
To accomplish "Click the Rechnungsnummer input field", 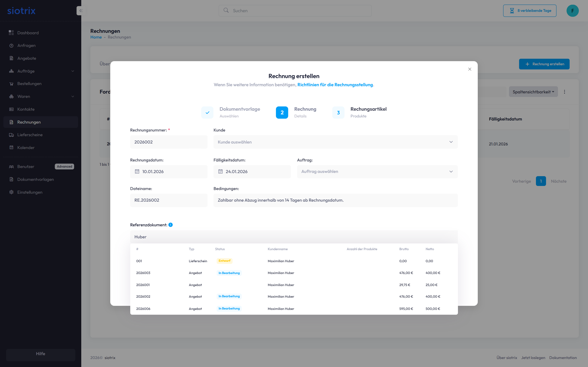I will click(x=169, y=142).
